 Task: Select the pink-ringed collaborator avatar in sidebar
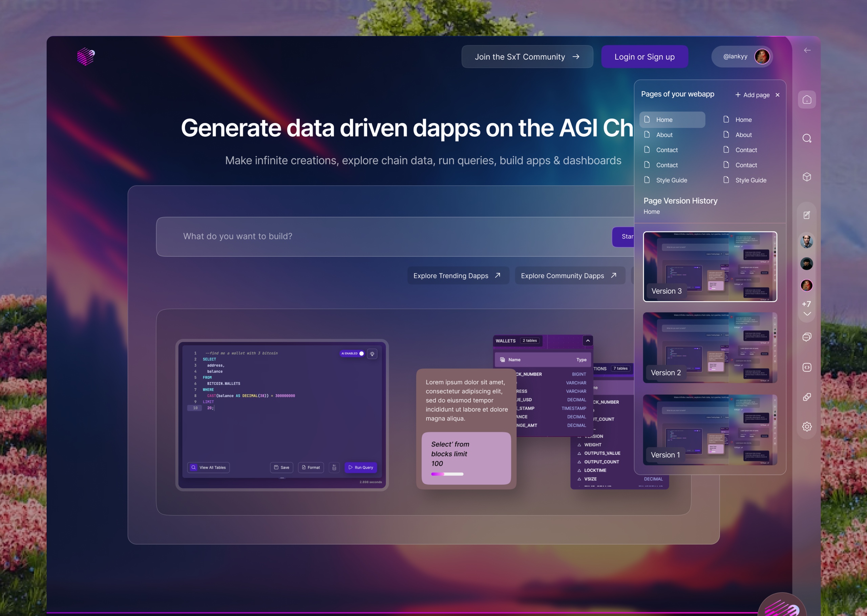click(x=806, y=285)
